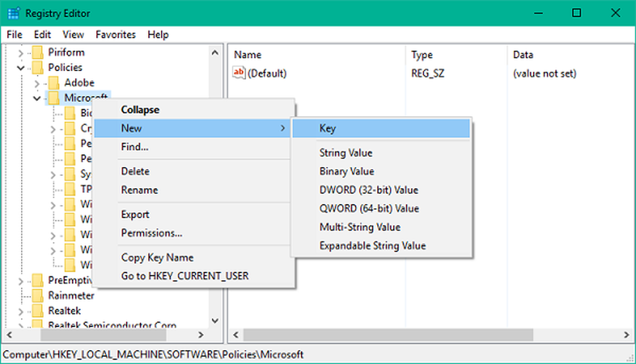Create a new Key from submenu
The width and height of the screenshot is (636, 364).
pos(381,128)
